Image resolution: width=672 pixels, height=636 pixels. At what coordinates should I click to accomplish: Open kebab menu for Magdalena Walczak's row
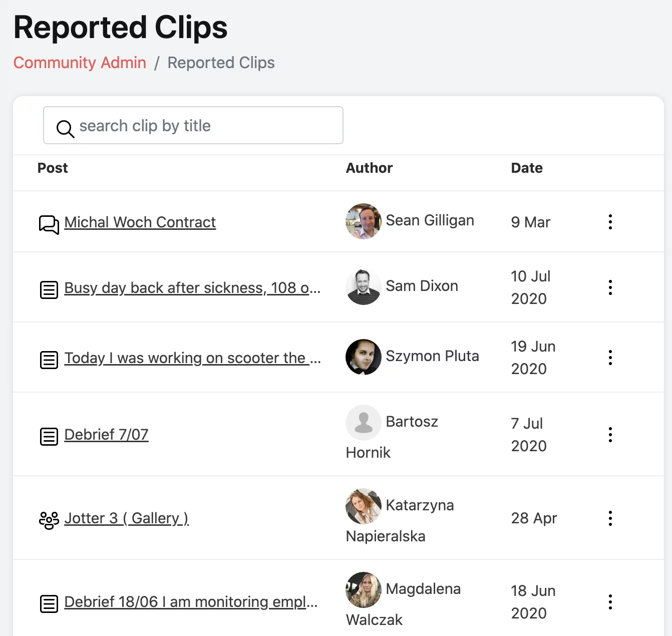pos(610,602)
